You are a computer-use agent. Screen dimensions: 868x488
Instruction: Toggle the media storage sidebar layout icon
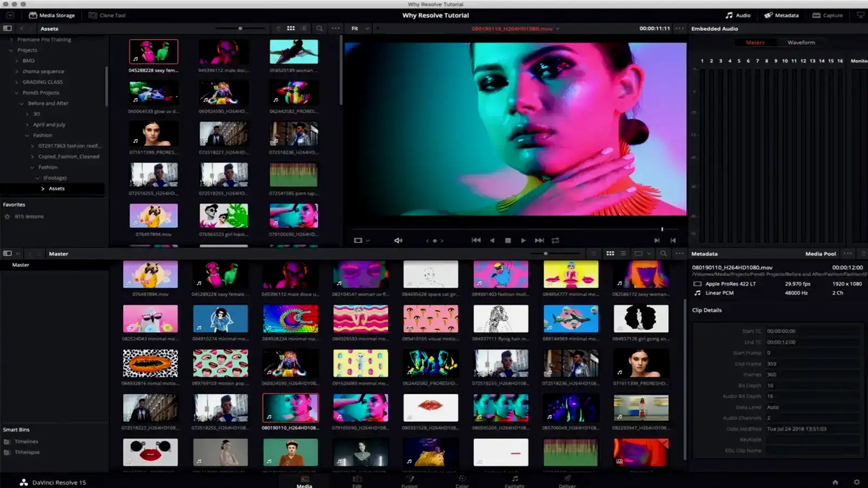click(8, 28)
